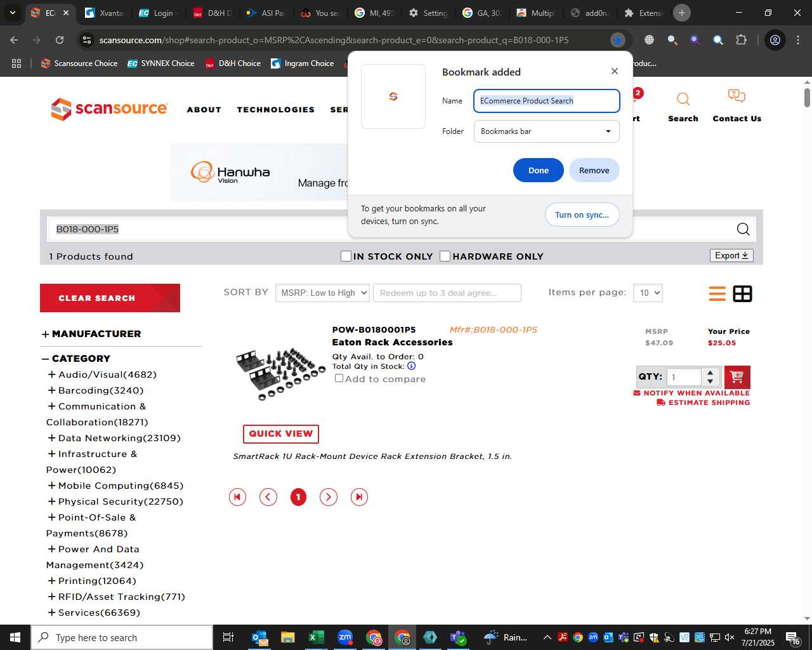Open TECHNOLOGIES navigation menu
This screenshot has width=812, height=650.
point(275,109)
